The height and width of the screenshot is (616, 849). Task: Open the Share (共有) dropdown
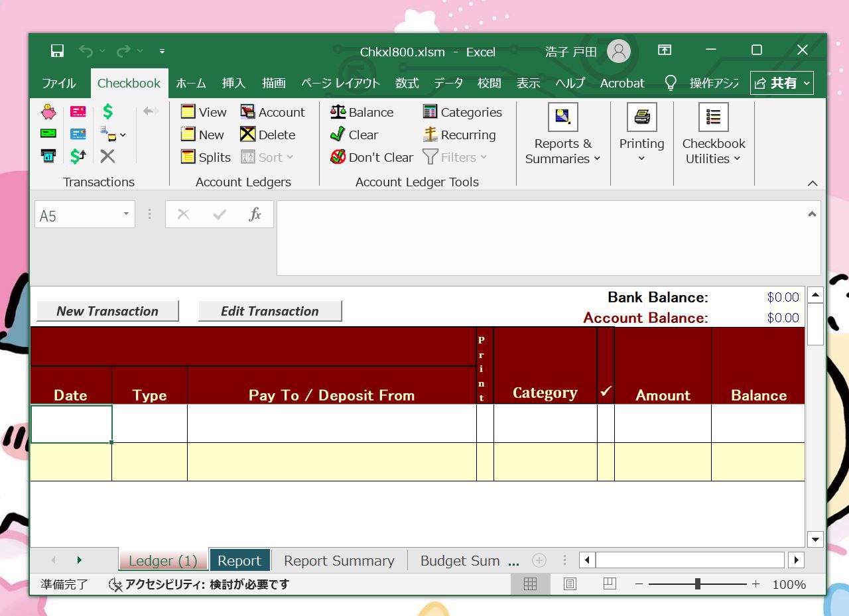tap(782, 83)
